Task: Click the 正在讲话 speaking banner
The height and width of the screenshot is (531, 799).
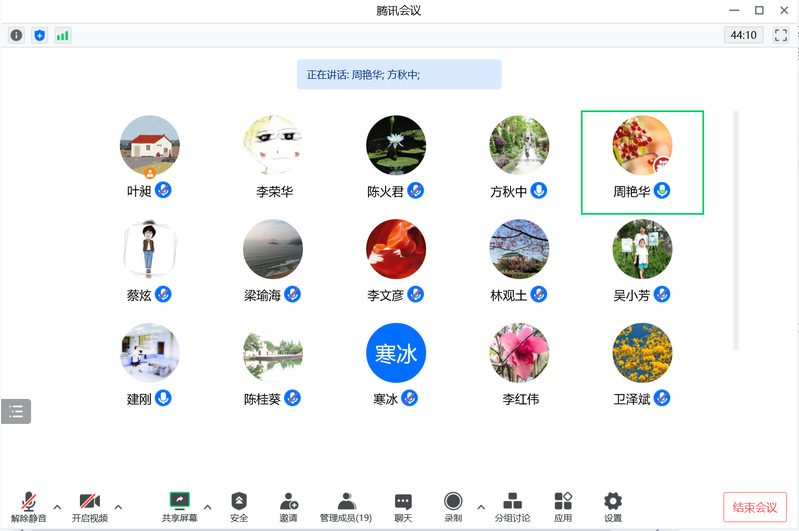Action: point(399,74)
